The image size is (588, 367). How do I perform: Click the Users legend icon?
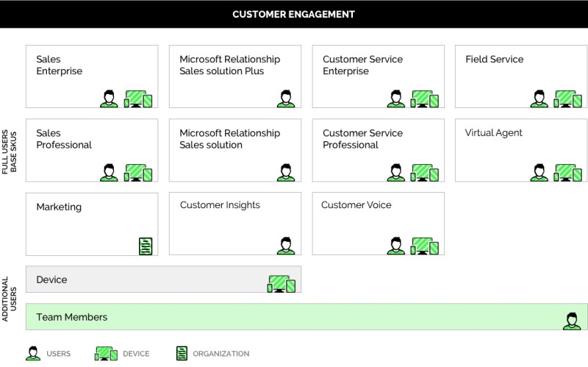[33, 354]
